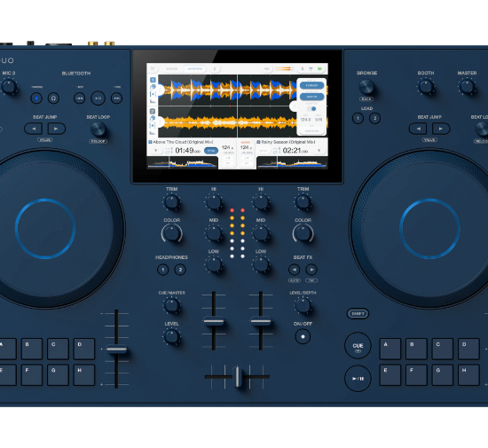Click the BOOTH level knob
The image size is (488, 448).
(425, 86)
